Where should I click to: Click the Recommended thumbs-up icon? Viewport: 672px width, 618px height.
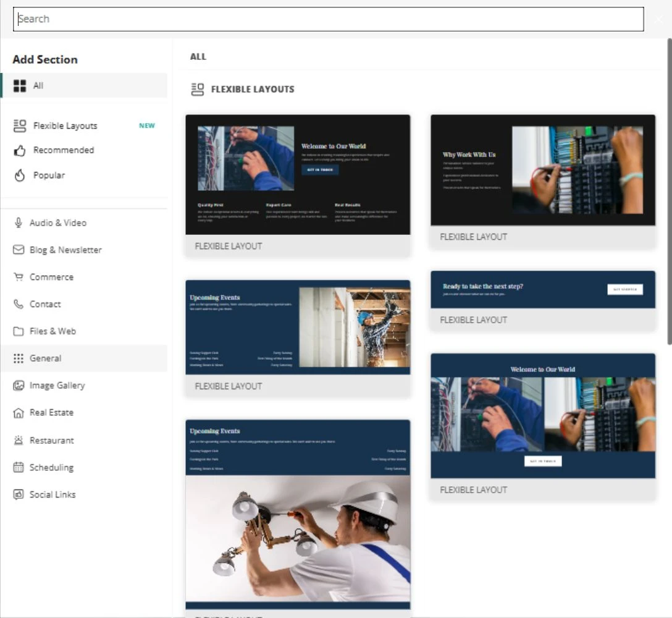20,150
